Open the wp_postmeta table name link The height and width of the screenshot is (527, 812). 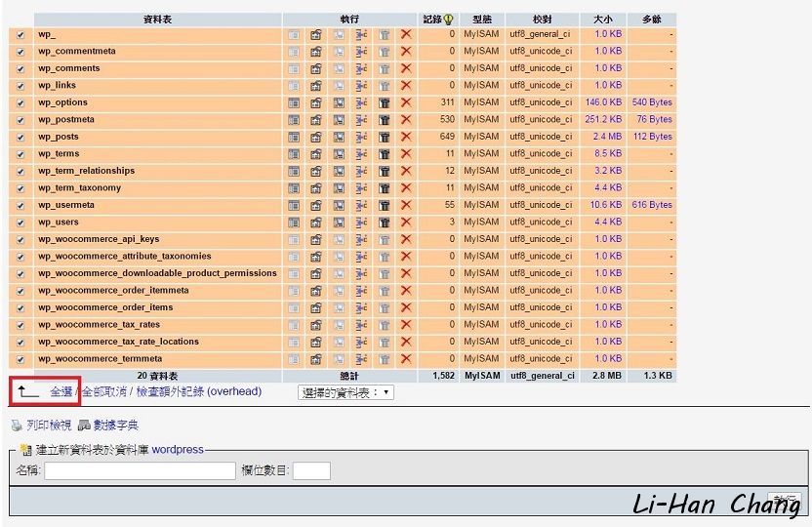[66, 120]
